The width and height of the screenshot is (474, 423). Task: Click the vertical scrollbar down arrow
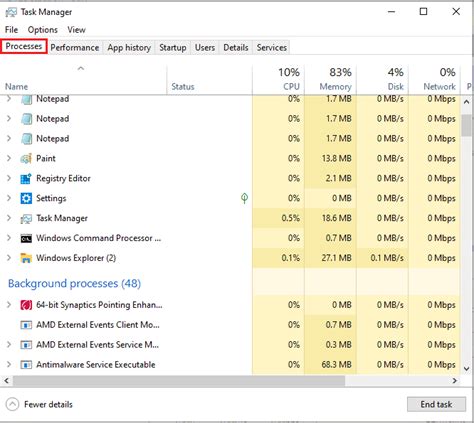[x=467, y=369]
